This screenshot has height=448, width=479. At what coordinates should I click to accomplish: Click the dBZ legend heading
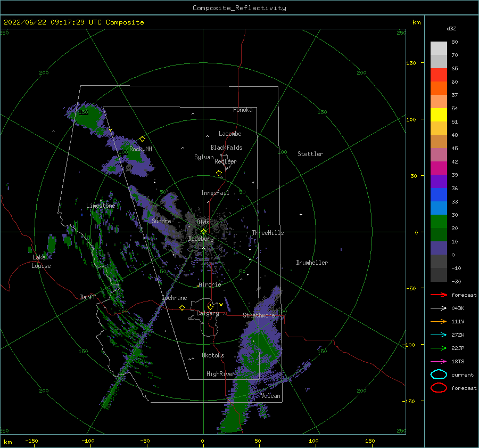(x=451, y=28)
